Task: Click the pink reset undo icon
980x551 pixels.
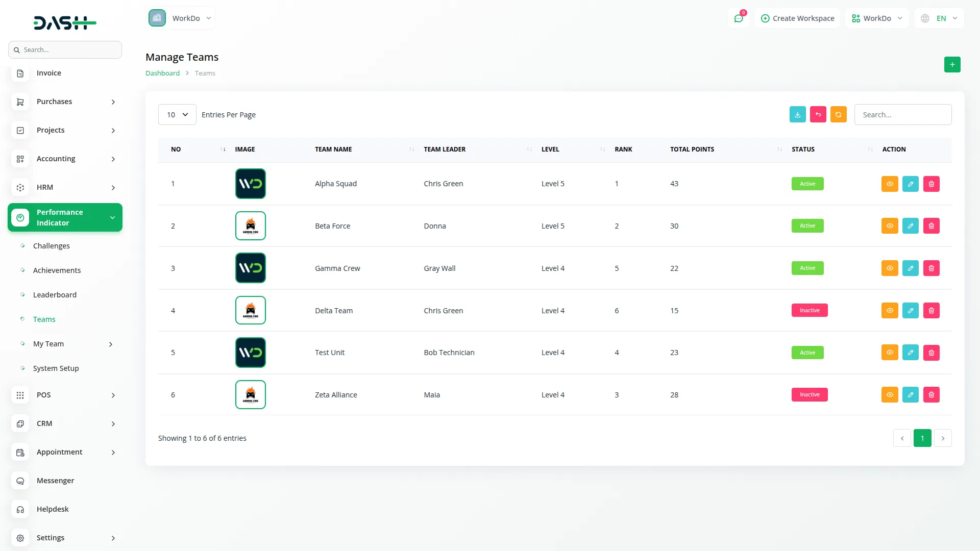Action: (x=818, y=115)
